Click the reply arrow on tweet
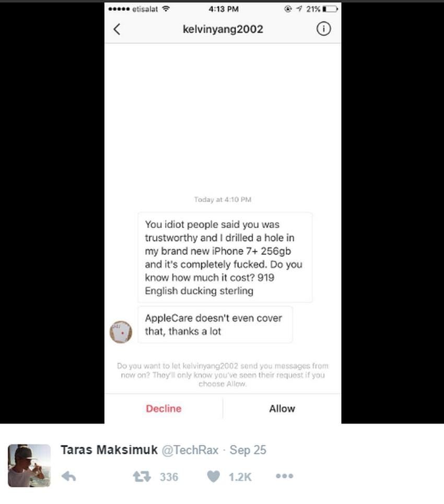The height and width of the screenshot is (504, 444). tap(69, 476)
